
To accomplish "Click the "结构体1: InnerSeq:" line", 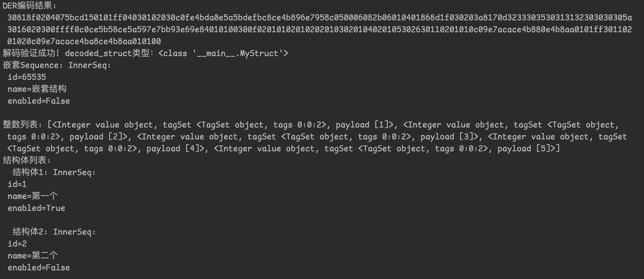I will pos(54,172).
